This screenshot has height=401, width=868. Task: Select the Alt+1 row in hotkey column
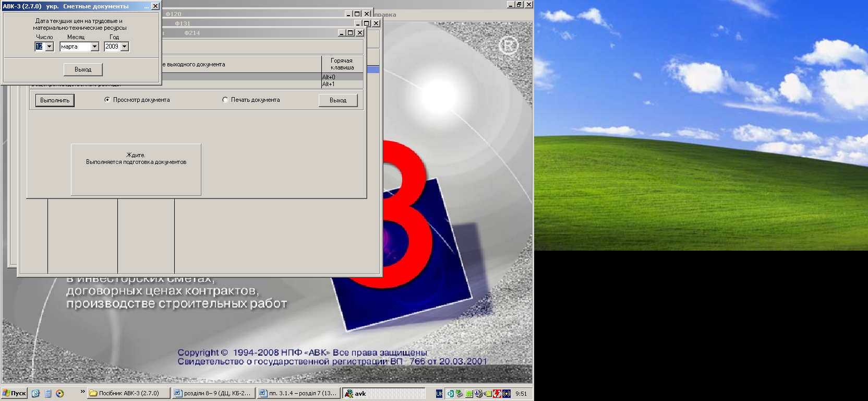[342, 84]
